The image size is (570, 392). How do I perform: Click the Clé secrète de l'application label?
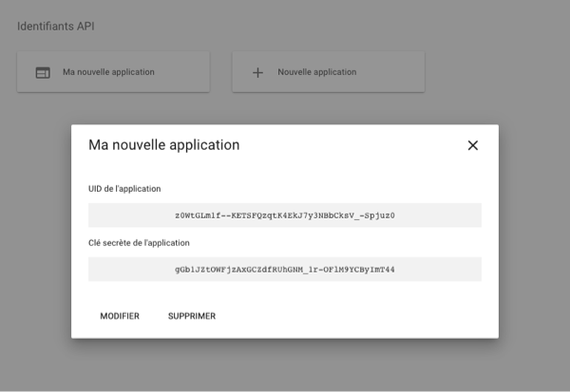[x=139, y=243]
